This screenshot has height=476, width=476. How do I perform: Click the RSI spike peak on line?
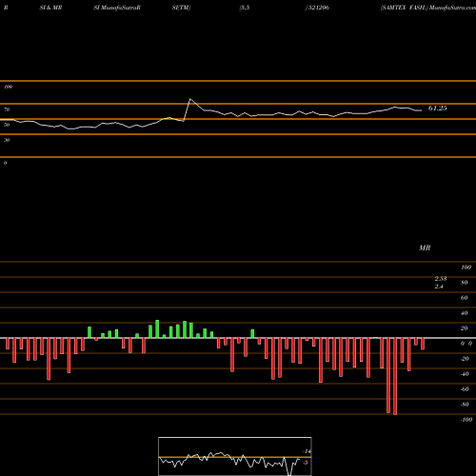190,99
